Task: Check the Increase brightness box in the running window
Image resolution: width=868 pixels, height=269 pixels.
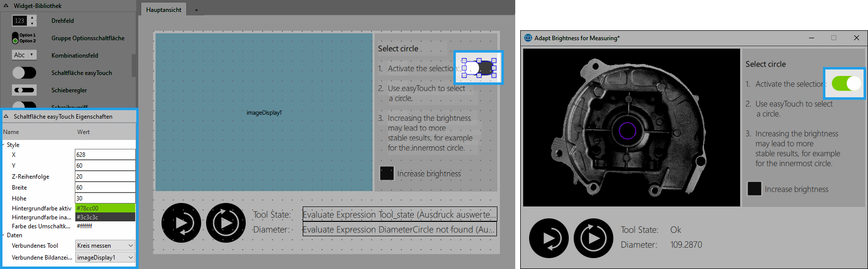Action: 754,189
